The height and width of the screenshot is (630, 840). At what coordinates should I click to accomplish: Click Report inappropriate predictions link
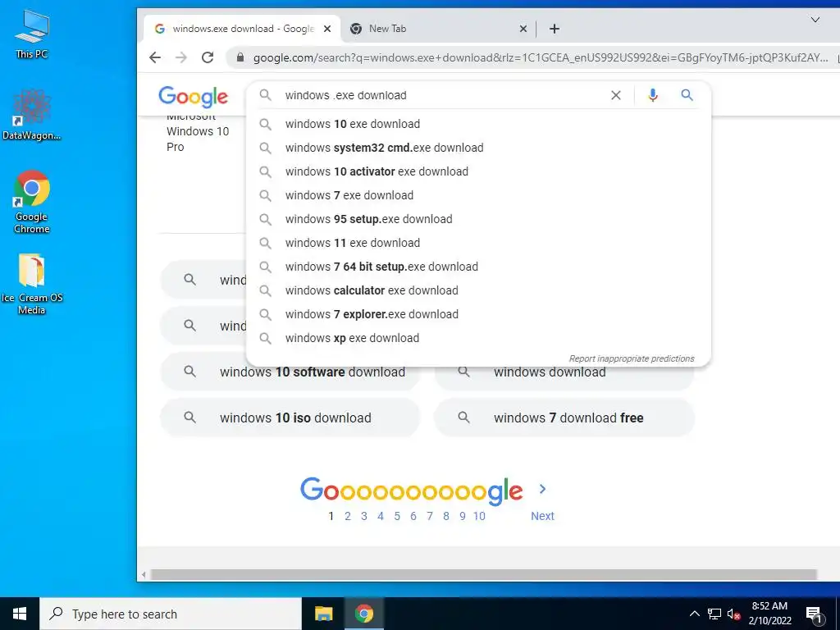[632, 358]
